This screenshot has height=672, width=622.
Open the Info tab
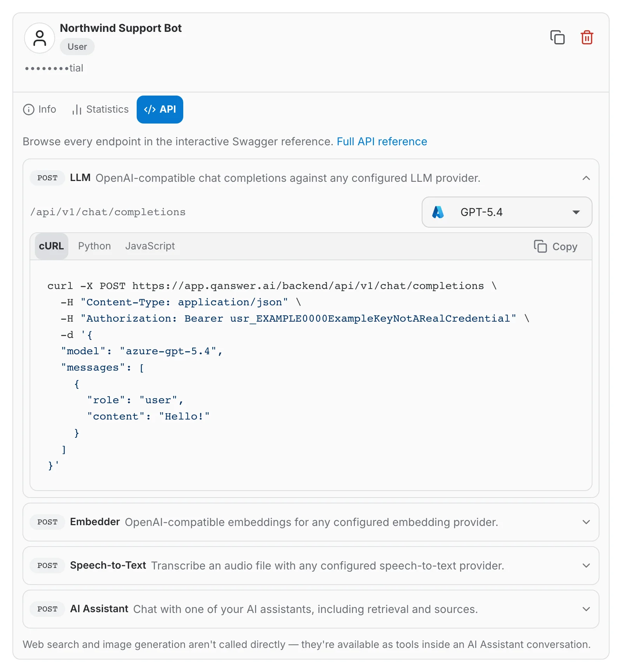pyautogui.click(x=40, y=110)
